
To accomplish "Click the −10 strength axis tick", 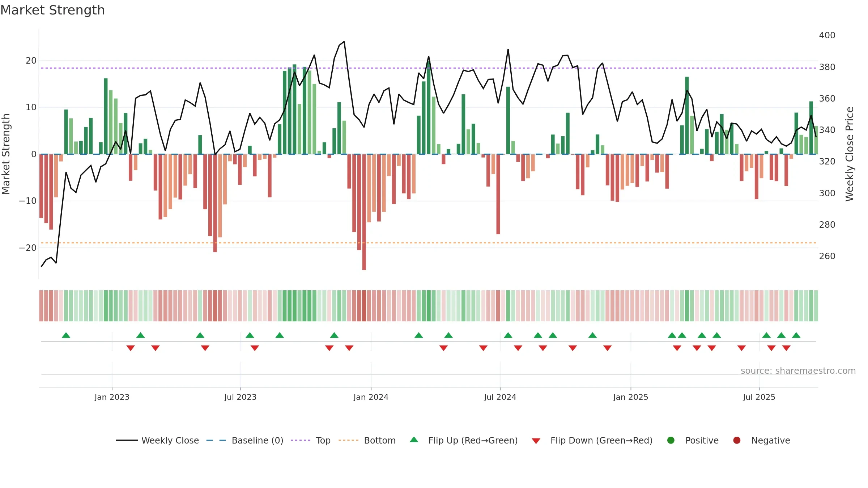I will tap(27, 201).
